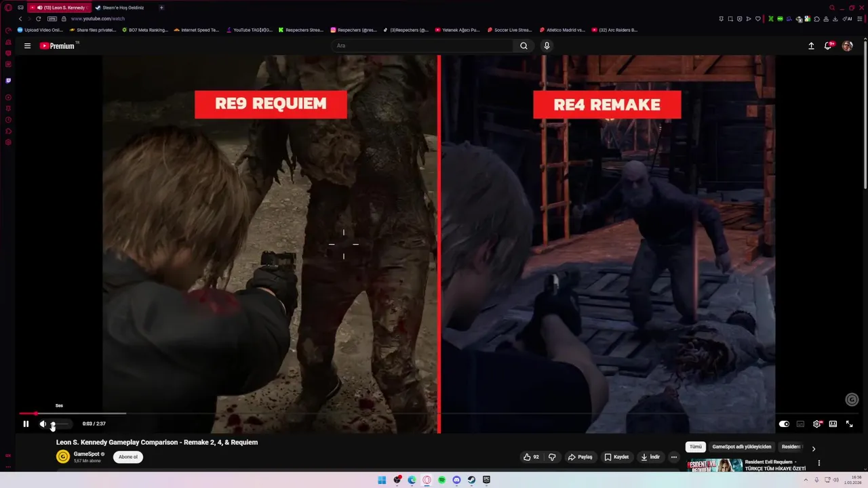Open the 'YouTube TAG' bookmark
Image resolution: width=868 pixels, height=488 pixels.
pyautogui.click(x=249, y=30)
